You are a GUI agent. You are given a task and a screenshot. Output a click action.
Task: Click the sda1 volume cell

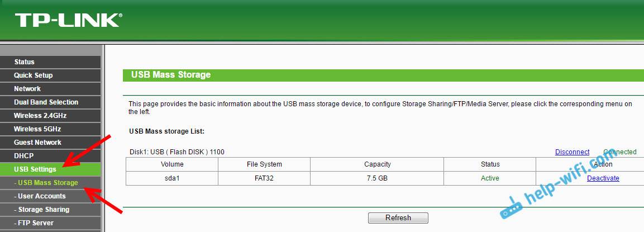tap(172, 178)
